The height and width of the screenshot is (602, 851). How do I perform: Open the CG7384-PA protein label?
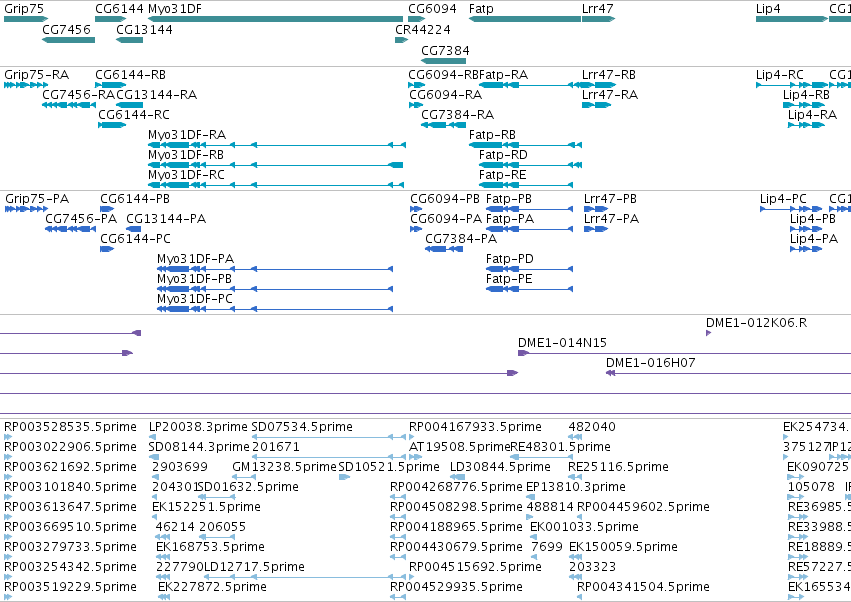tap(461, 239)
